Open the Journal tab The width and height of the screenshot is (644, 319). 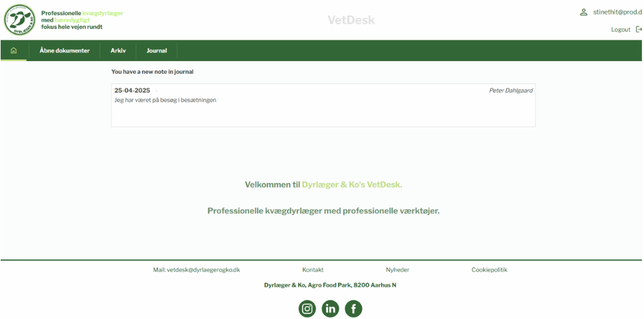(156, 51)
